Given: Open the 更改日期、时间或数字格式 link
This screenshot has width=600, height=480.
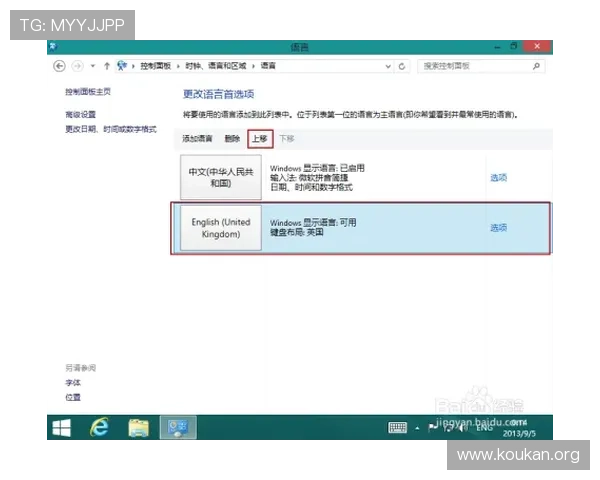Looking at the screenshot, I should tap(111, 129).
